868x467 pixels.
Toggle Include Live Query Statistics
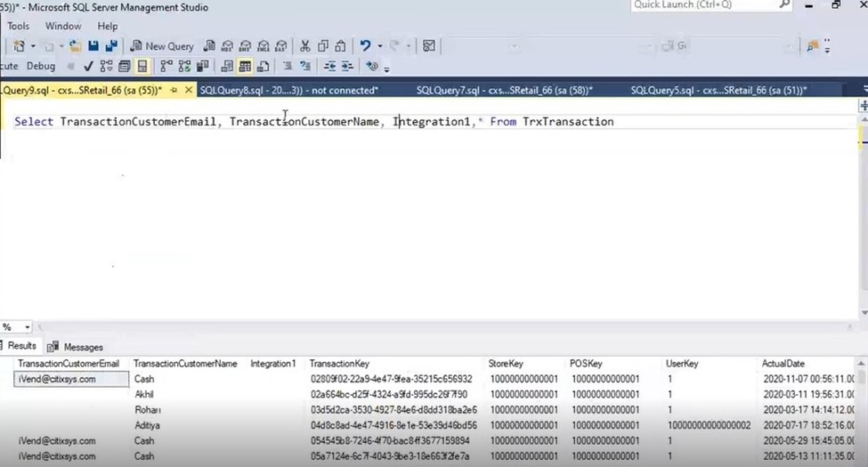184,67
